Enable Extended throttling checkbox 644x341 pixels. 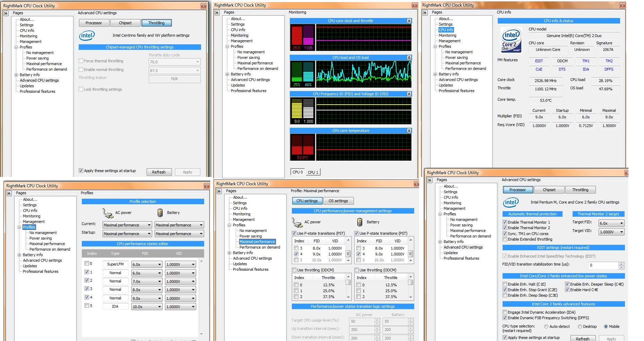505,239
